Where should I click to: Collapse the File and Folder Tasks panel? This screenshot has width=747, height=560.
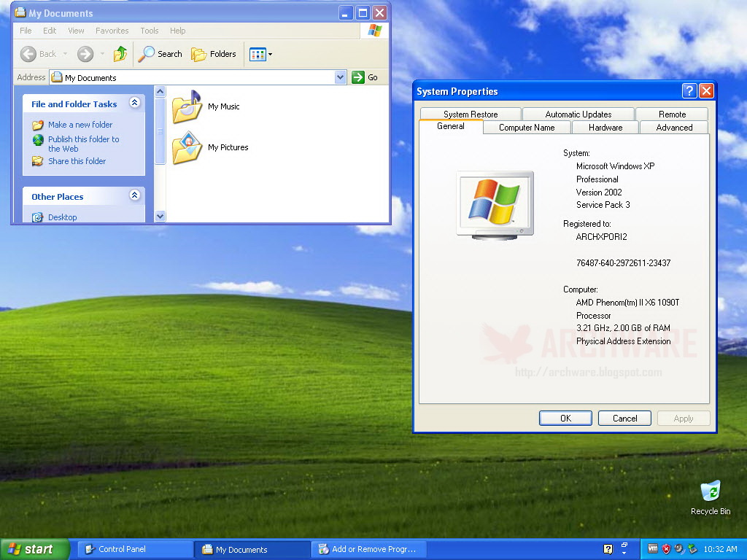(135, 102)
